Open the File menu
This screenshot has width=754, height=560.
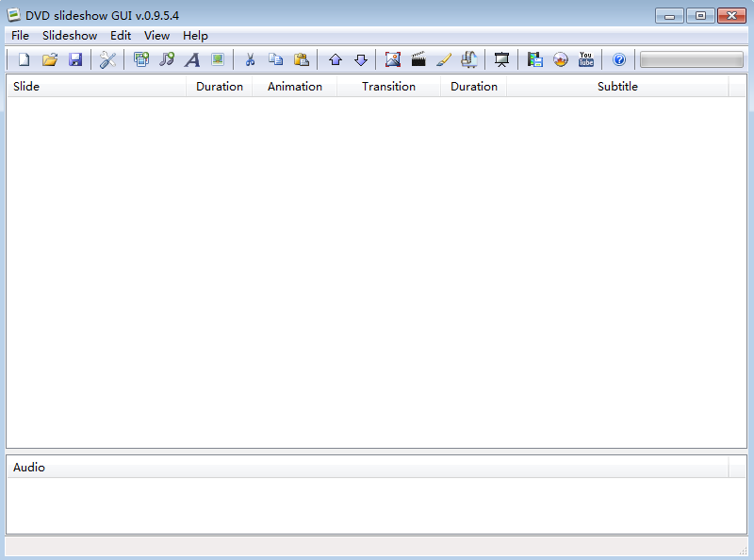[x=20, y=36]
